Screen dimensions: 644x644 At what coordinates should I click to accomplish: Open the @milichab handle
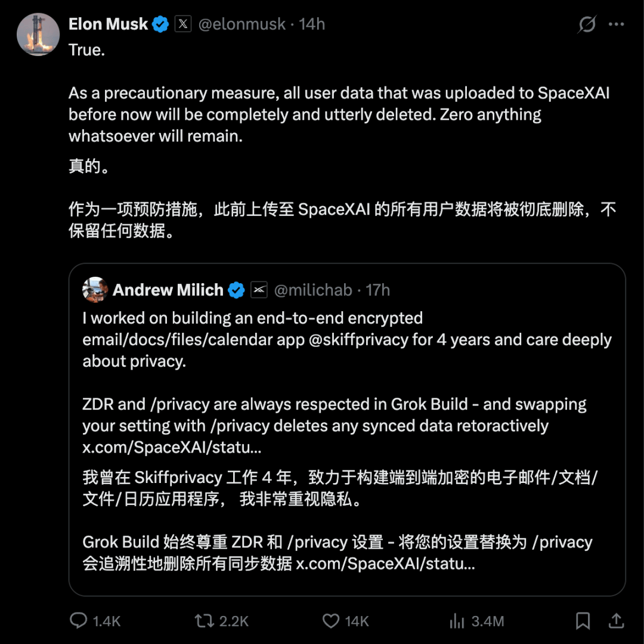pyautogui.click(x=313, y=290)
